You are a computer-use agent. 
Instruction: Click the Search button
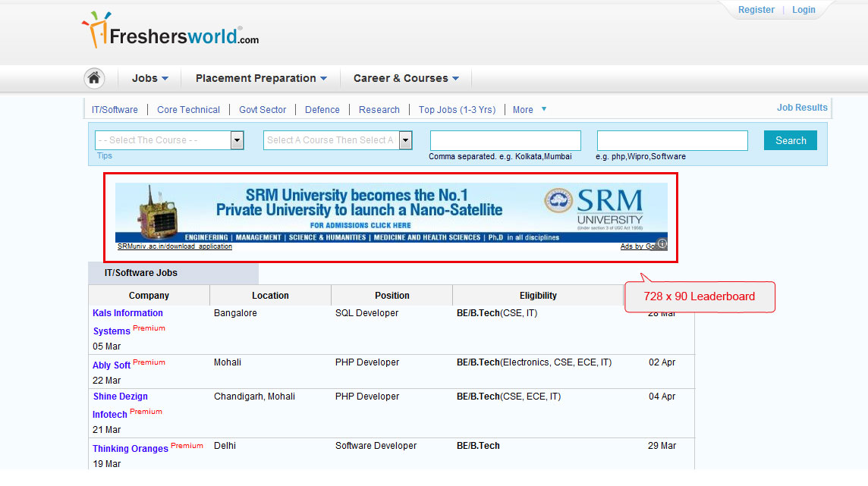pos(791,140)
